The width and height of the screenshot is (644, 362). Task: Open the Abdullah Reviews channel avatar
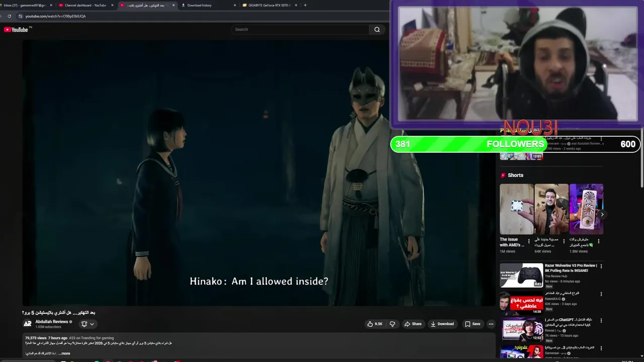point(28,324)
